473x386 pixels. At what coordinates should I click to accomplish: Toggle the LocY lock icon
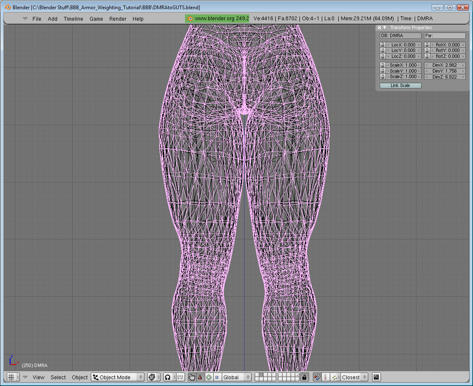coord(382,50)
